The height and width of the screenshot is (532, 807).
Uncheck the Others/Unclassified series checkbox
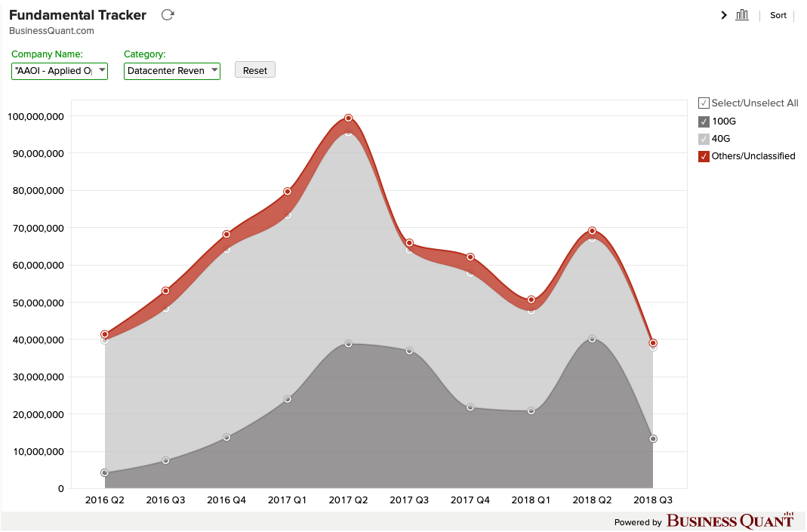[x=704, y=156]
